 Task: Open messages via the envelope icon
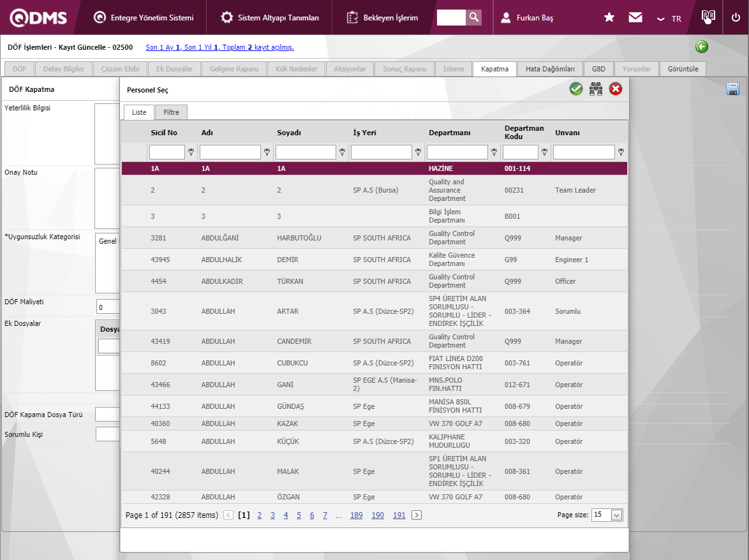(x=635, y=17)
